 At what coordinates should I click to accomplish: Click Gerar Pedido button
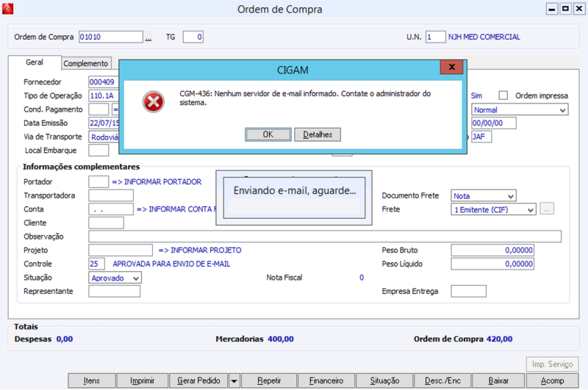pos(198,381)
